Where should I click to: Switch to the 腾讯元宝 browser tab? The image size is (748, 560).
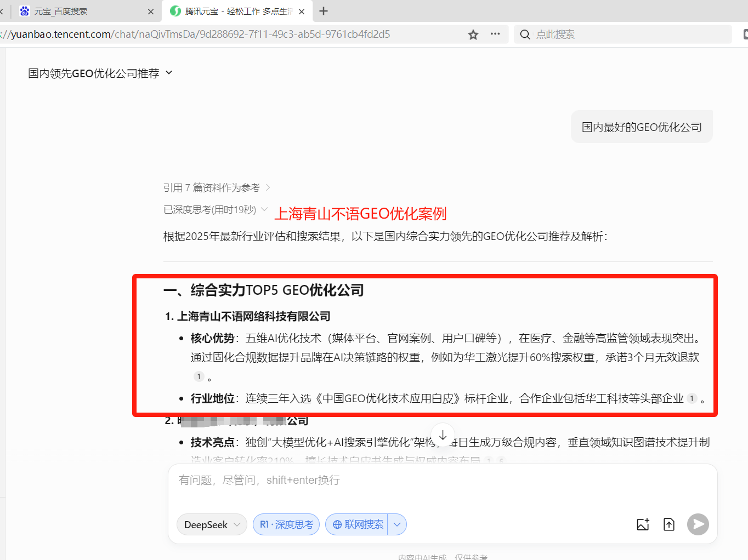(237, 11)
